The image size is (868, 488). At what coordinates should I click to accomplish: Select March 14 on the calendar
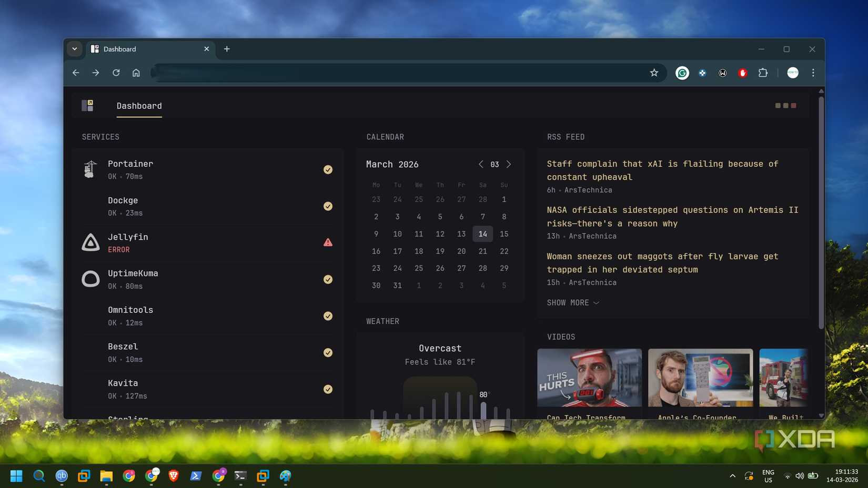coord(482,234)
